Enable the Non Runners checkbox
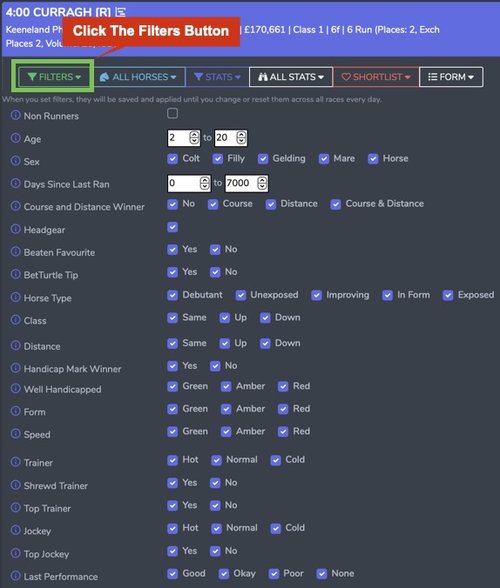The width and height of the screenshot is (500, 588). tap(173, 113)
